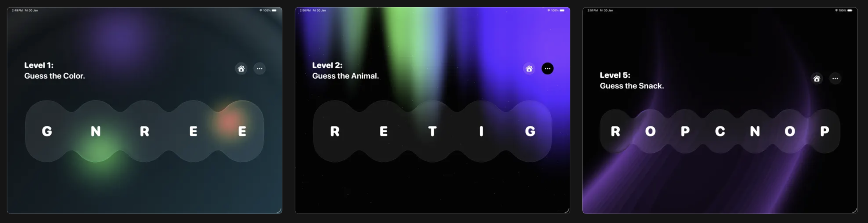Open the black ellipsis menu on Level 2
868x223 pixels.
[x=548, y=69]
